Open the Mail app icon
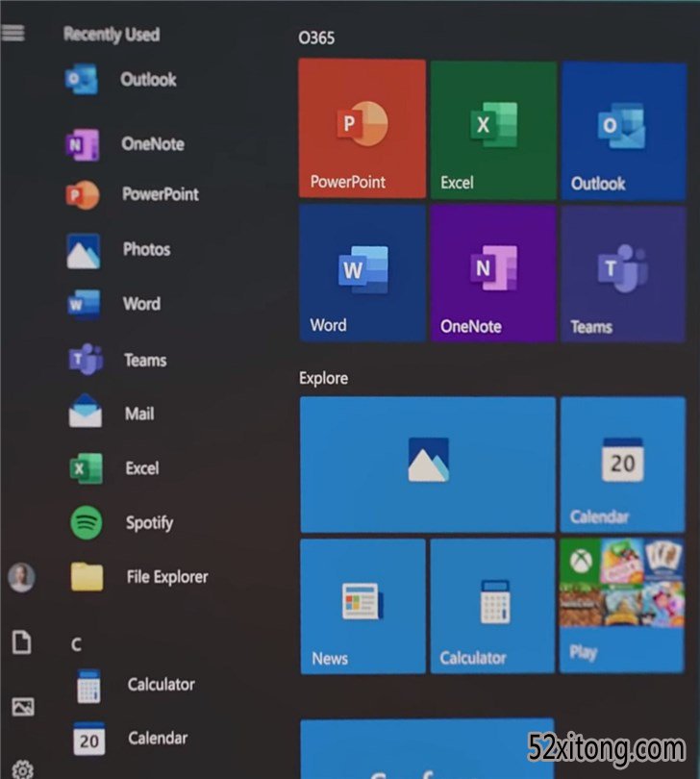 86,412
